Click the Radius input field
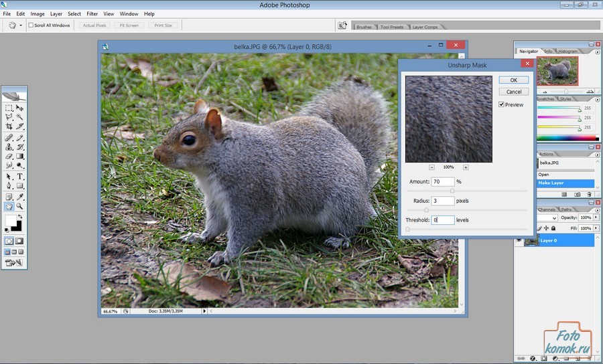Image resolution: width=603 pixels, height=364 pixels. click(x=442, y=201)
